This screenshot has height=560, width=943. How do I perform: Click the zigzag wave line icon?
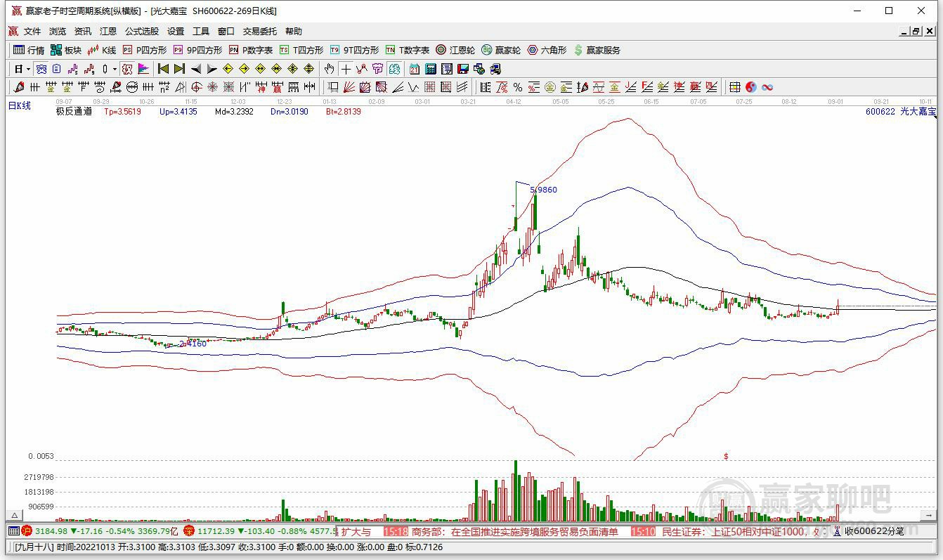[414, 87]
